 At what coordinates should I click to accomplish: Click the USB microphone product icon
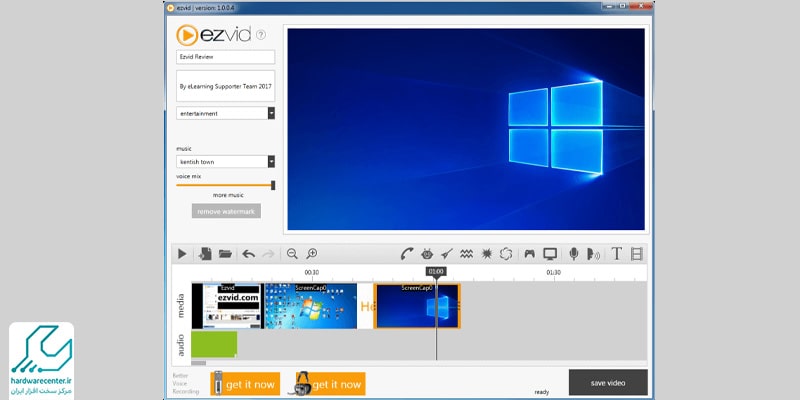pyautogui.click(x=218, y=383)
